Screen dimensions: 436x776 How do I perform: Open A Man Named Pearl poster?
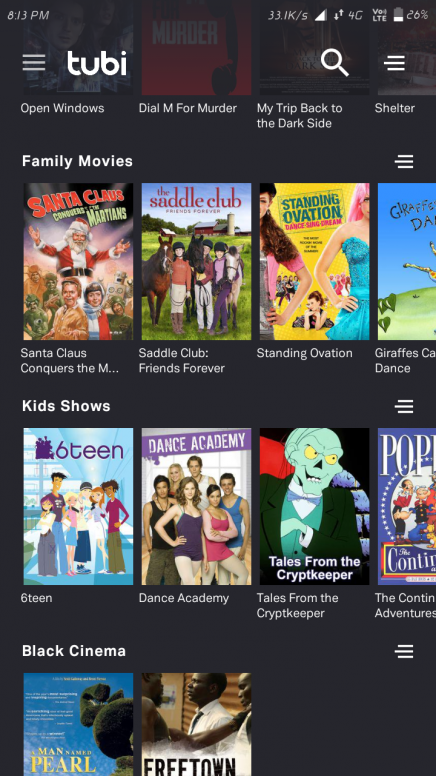click(78, 725)
